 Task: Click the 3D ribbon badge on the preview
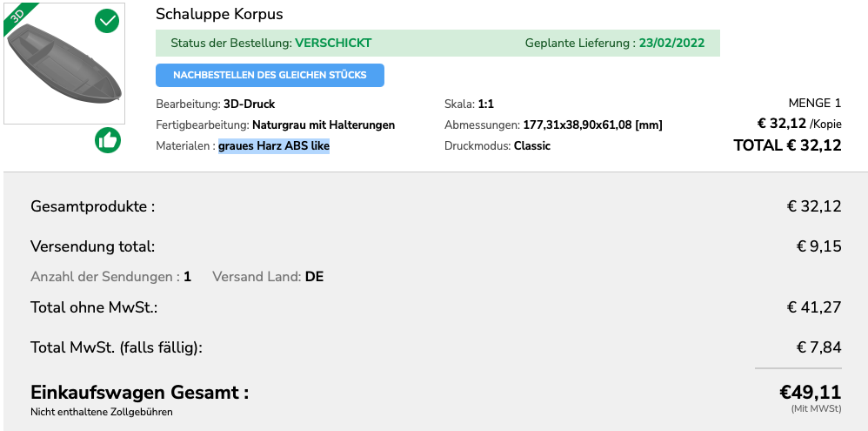point(19,17)
